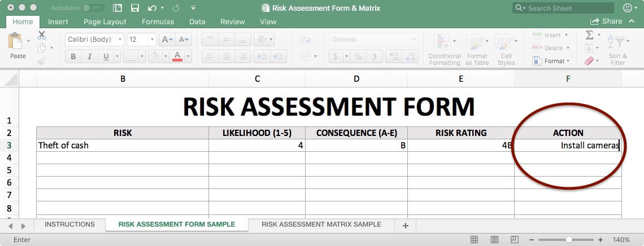The width and height of the screenshot is (644, 246).
Task: Click the Wrap Text icon
Action: (x=305, y=39)
